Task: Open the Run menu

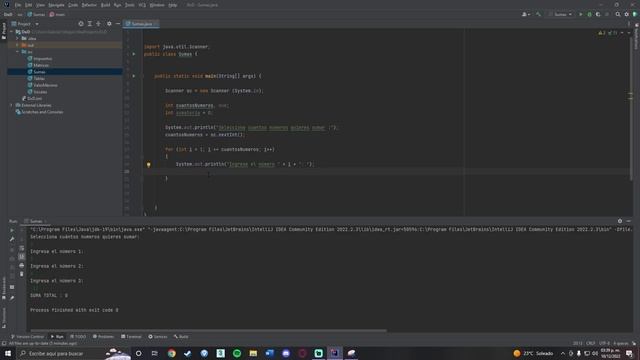Action: click(x=118, y=5)
